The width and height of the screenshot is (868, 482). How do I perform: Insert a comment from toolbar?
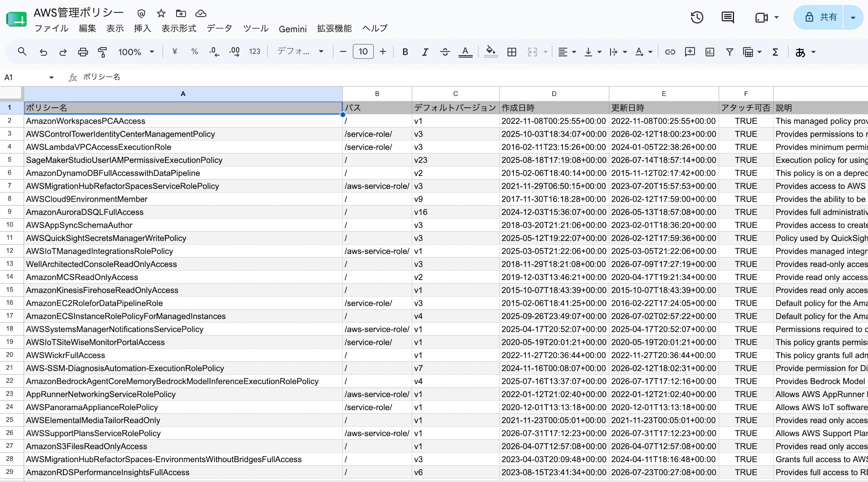pyautogui.click(x=690, y=52)
